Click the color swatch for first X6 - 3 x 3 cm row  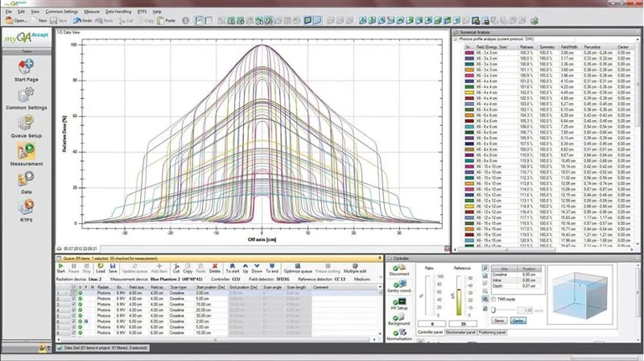point(469,53)
